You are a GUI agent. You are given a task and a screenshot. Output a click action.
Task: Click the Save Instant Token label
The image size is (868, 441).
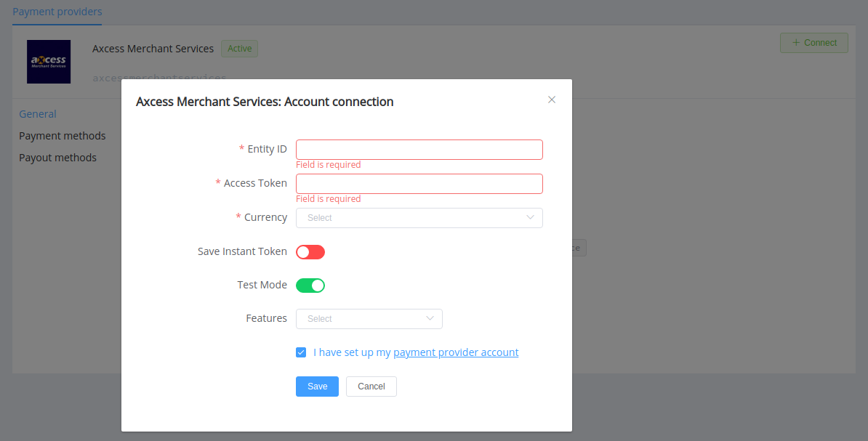click(x=243, y=252)
